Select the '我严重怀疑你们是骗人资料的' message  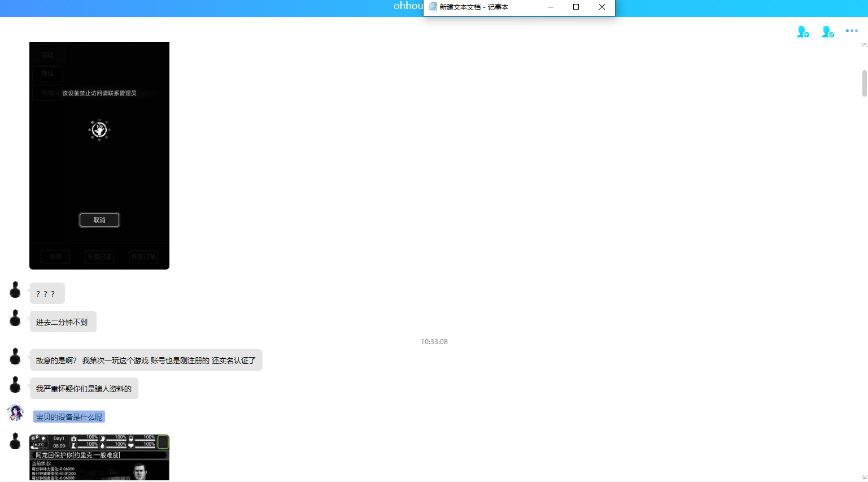[x=84, y=388]
